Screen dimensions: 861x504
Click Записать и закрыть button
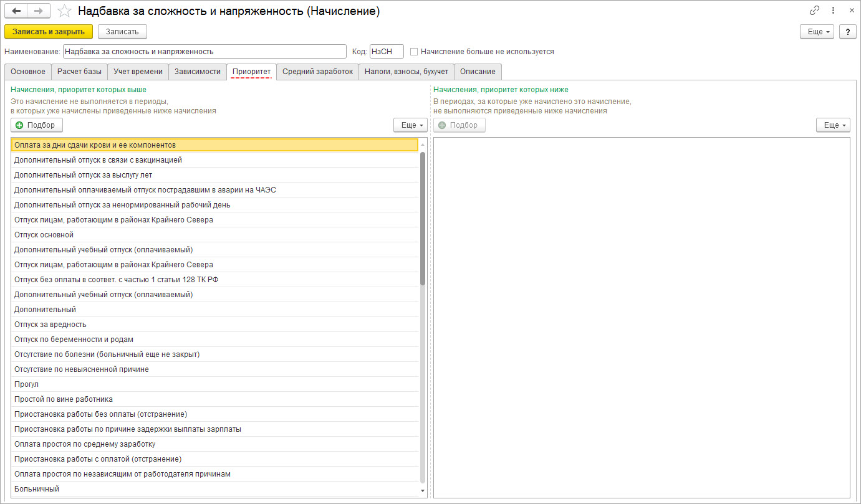click(x=49, y=32)
